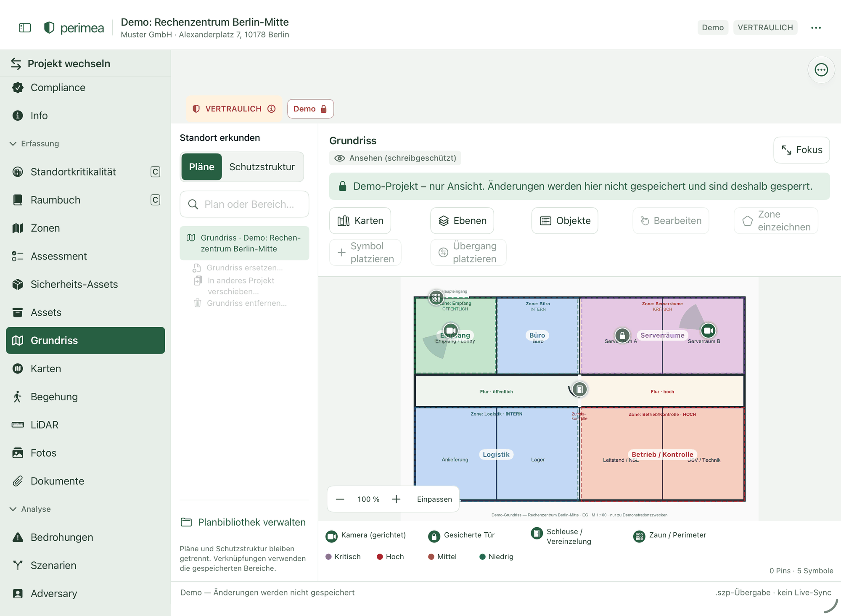Viewport: 841px width, 616px height.
Task: Open the round chat bubble button
Action: 821,70
